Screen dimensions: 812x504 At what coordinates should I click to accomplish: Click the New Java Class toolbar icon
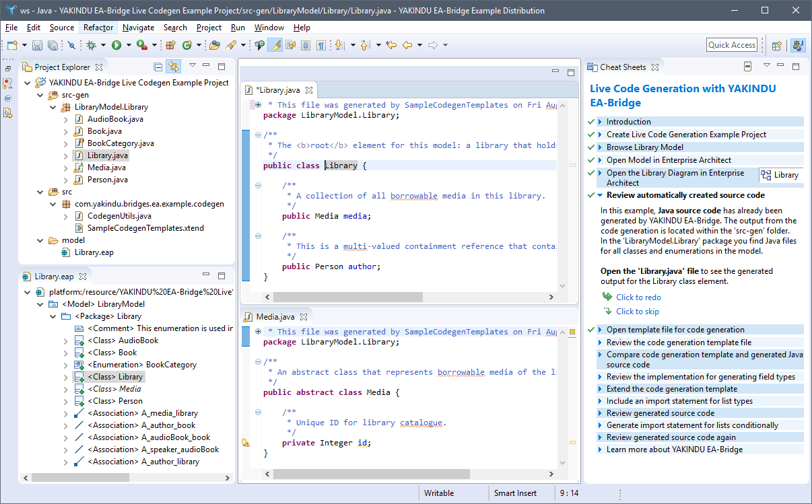point(187,45)
